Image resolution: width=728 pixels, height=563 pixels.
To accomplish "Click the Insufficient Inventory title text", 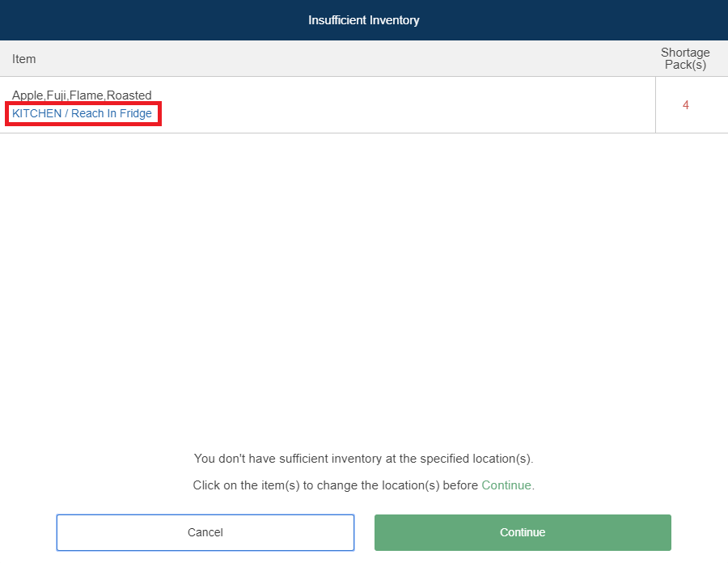I will tap(364, 20).
